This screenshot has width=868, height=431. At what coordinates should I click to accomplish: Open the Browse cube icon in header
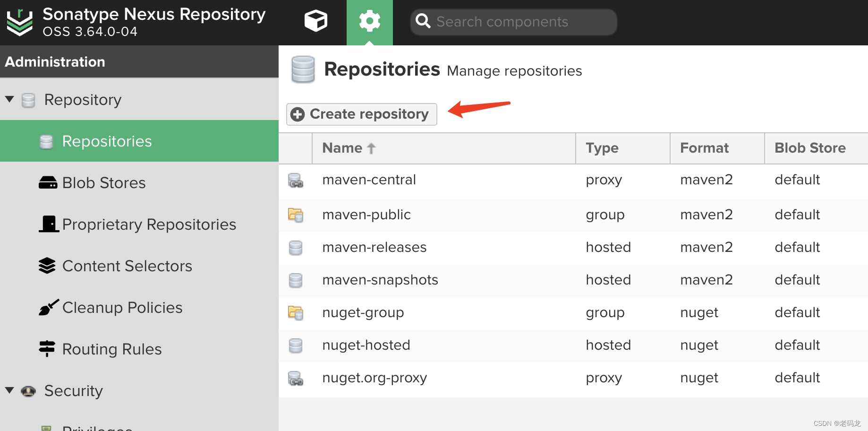(316, 21)
